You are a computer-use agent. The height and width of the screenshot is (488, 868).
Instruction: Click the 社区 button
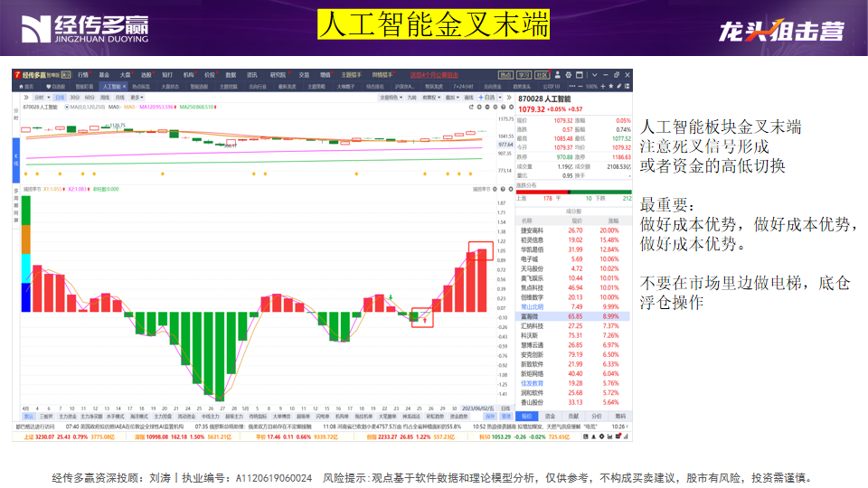pyautogui.click(x=542, y=75)
